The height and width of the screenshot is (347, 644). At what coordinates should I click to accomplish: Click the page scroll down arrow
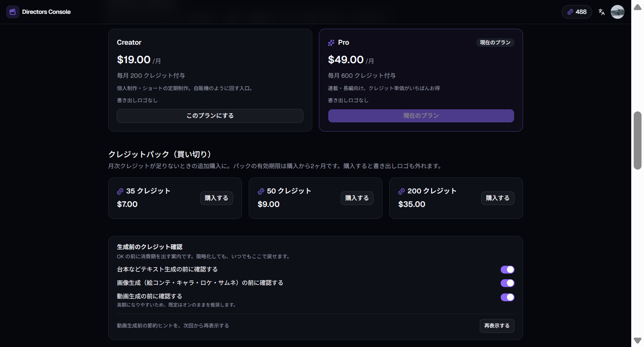[x=638, y=341]
